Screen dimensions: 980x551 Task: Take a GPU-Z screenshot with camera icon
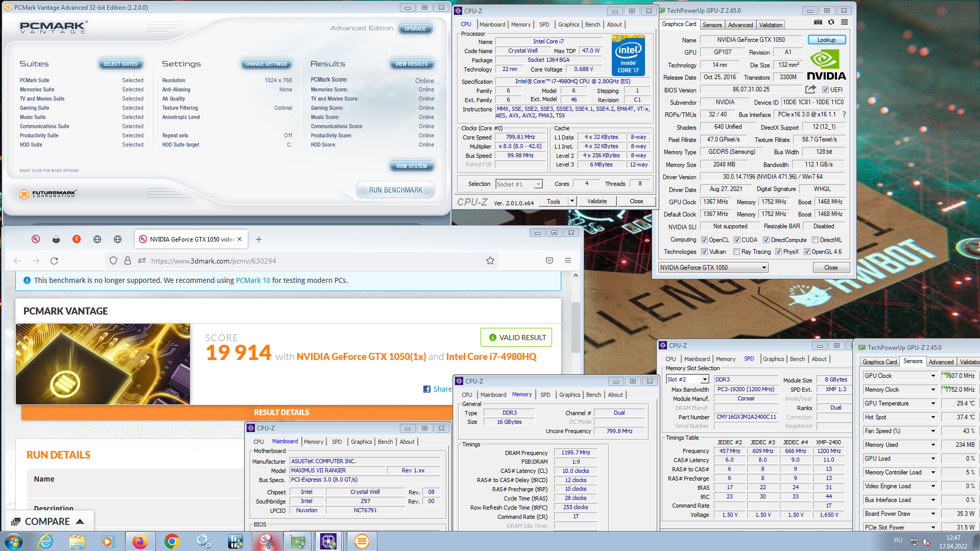pos(818,22)
